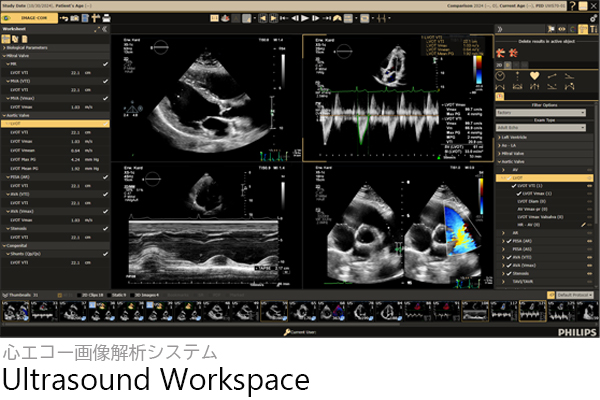Toggle the MR checkmark in worksheet
The width and height of the screenshot is (600, 400).
[x=105, y=64]
